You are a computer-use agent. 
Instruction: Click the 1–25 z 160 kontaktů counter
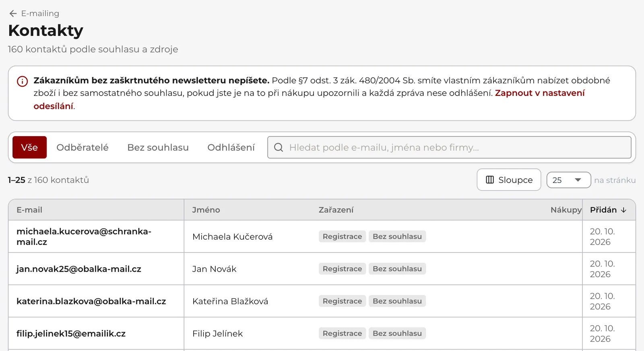coord(48,180)
